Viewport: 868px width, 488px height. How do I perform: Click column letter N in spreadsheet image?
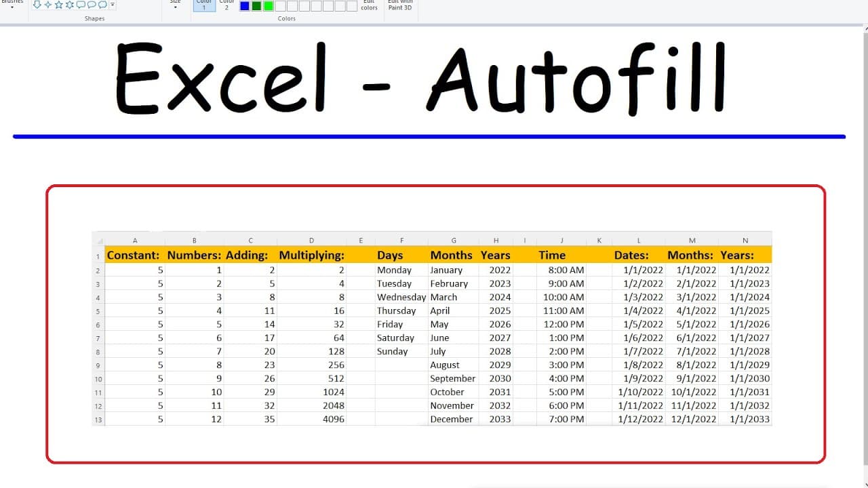(x=745, y=241)
